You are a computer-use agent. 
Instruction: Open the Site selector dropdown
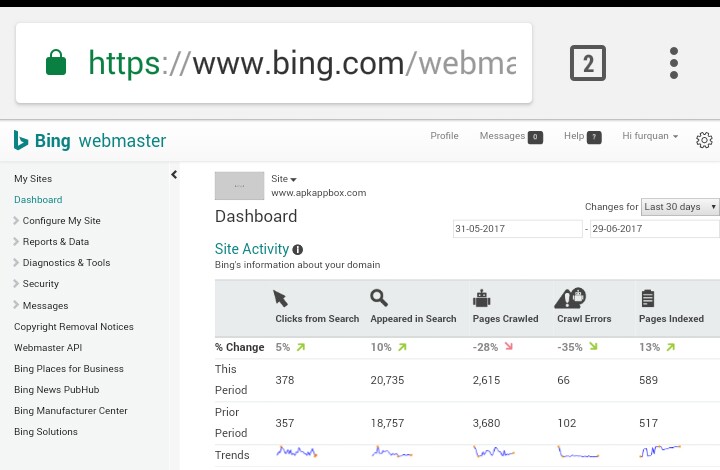click(284, 179)
